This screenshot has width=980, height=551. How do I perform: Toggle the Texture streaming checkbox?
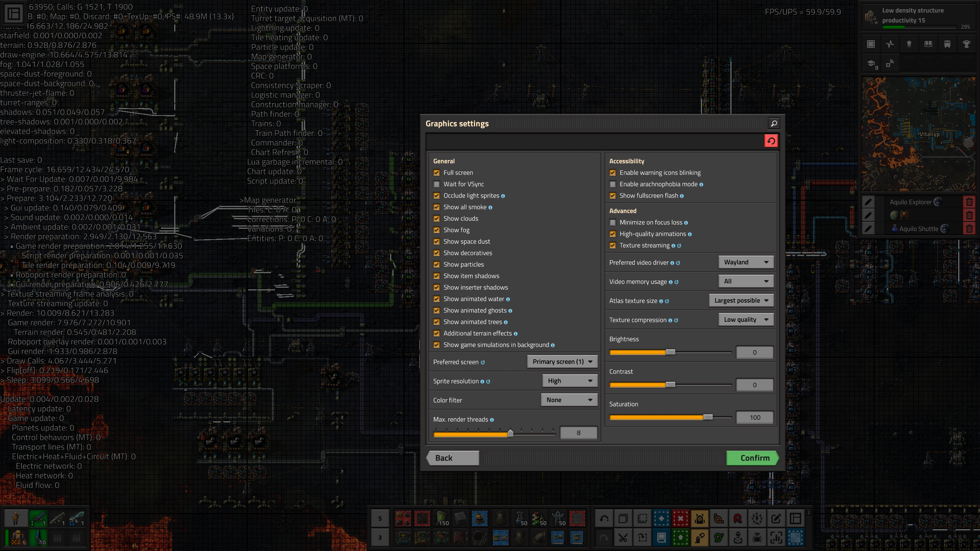point(612,245)
